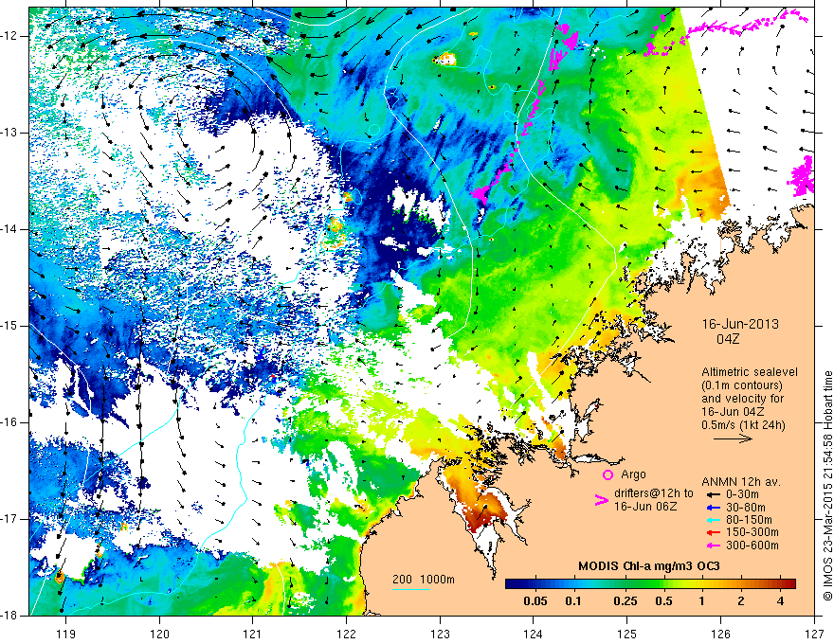
Task: Click latitude axis label -16
Action: click(10, 422)
